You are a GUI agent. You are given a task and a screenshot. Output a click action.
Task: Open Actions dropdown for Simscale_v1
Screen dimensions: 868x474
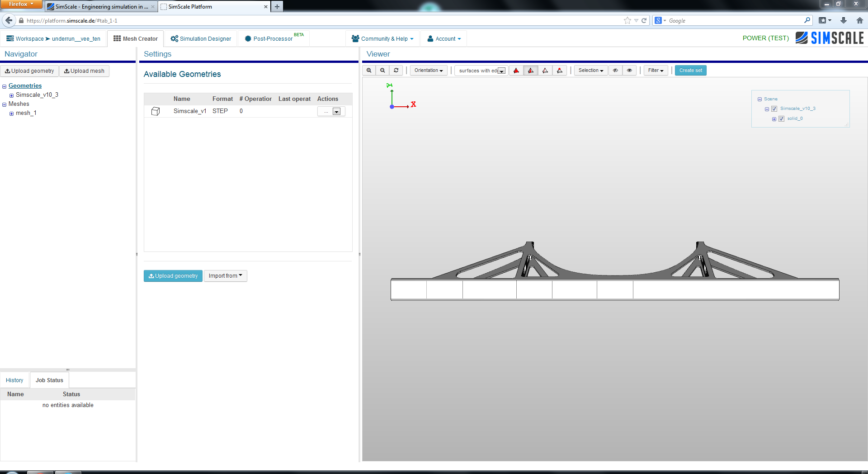(336, 112)
